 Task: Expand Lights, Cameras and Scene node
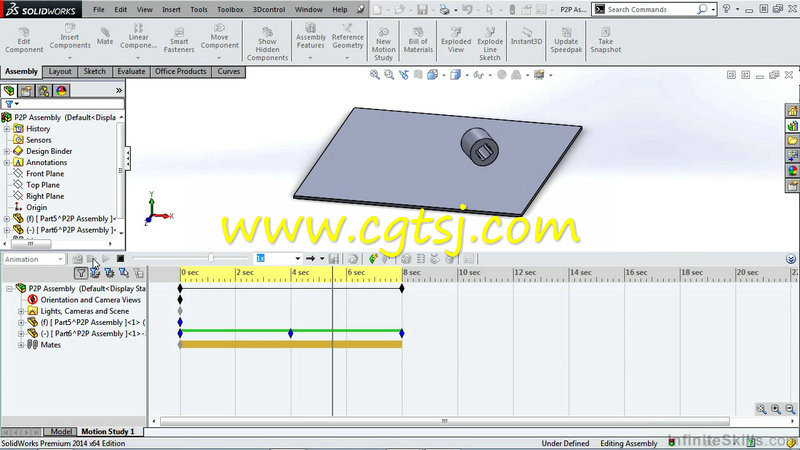pyautogui.click(x=21, y=311)
